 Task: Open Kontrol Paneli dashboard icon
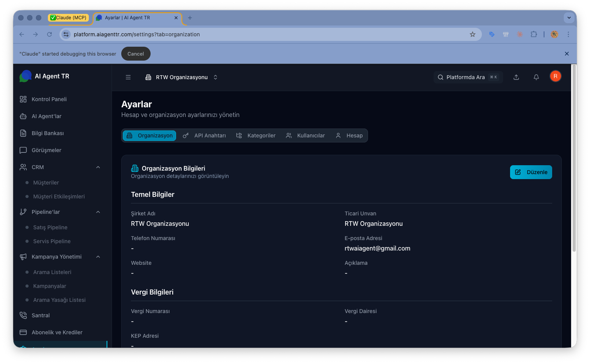(23, 99)
